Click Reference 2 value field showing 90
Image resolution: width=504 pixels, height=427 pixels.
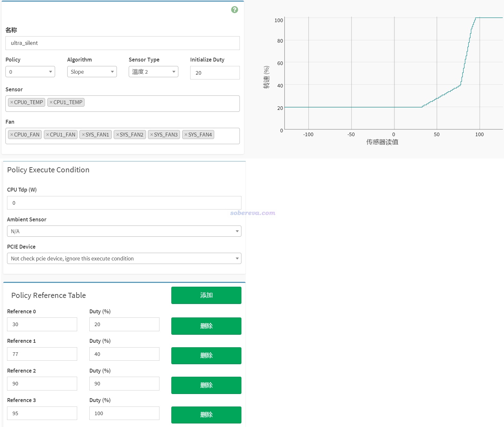pyautogui.click(x=42, y=384)
